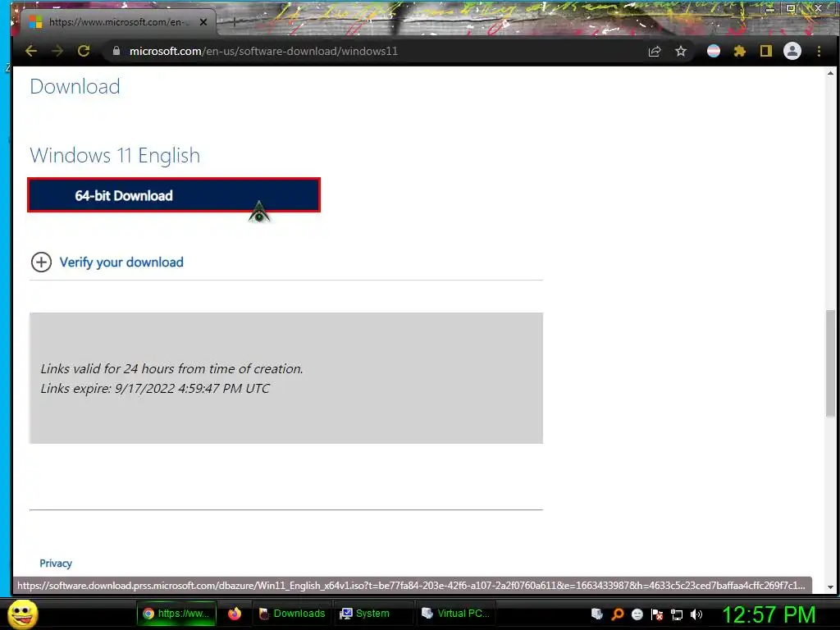The width and height of the screenshot is (840, 630).
Task: Open the smiley face Start button
Action: pos(22,614)
